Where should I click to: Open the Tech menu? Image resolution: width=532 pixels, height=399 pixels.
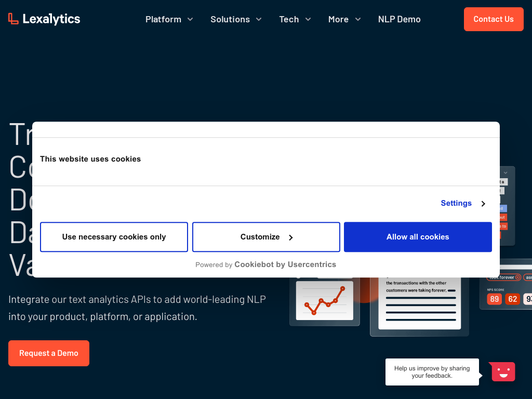pyautogui.click(x=289, y=19)
